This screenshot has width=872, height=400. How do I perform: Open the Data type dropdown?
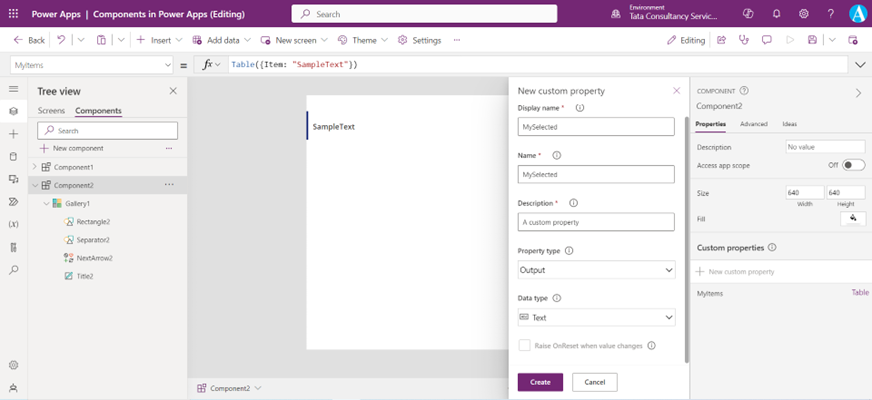596,318
